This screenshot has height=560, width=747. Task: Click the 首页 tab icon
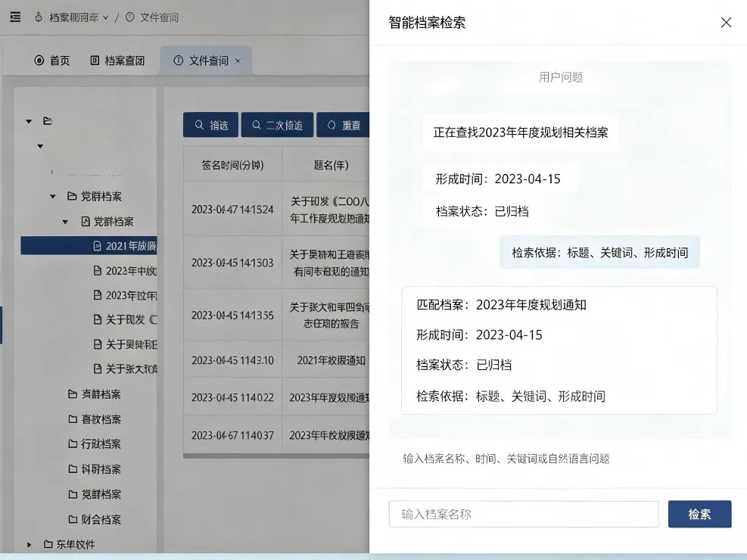coord(39,61)
